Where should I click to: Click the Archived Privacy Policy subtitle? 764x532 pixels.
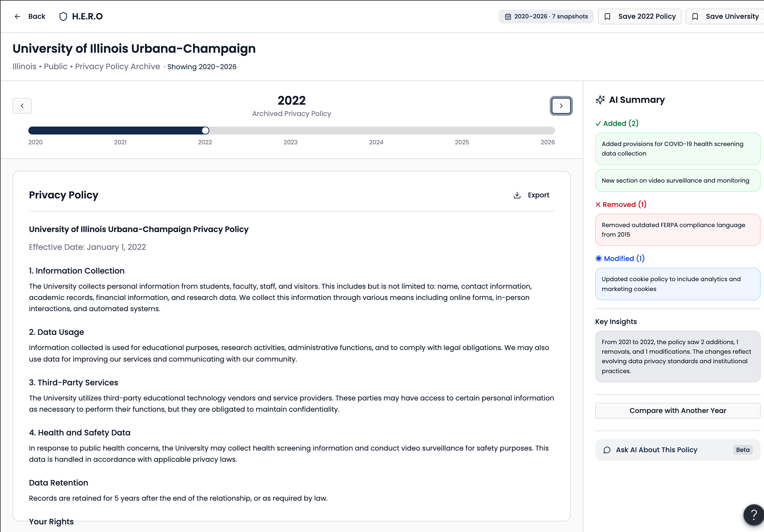click(291, 113)
